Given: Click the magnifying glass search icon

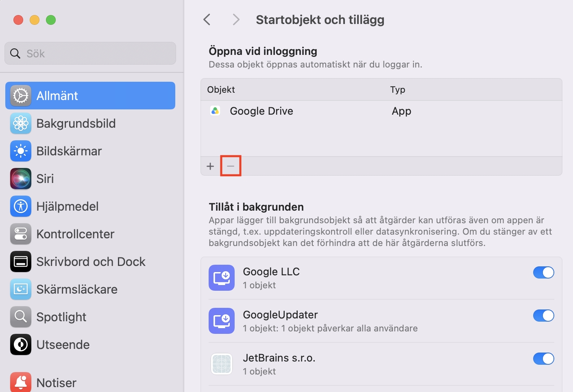Looking at the screenshot, I should (15, 53).
